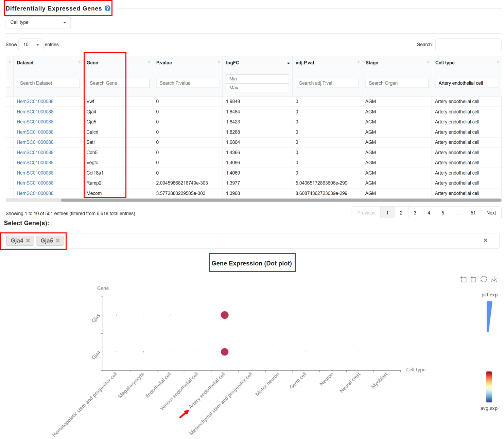Clear all selected genes with X
Image resolution: width=504 pixels, height=439 pixels.
click(x=485, y=240)
